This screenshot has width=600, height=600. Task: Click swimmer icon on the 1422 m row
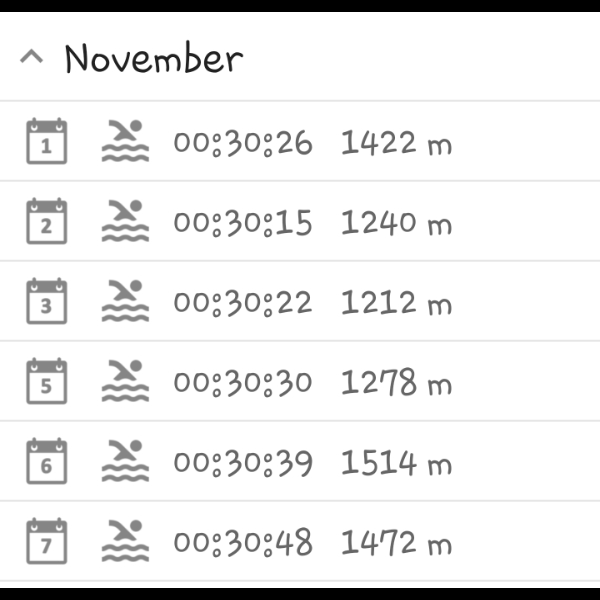[x=125, y=142]
